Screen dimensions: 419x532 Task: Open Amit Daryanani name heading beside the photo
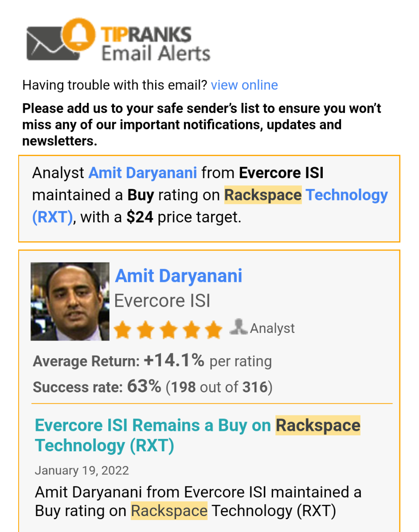coord(179,276)
